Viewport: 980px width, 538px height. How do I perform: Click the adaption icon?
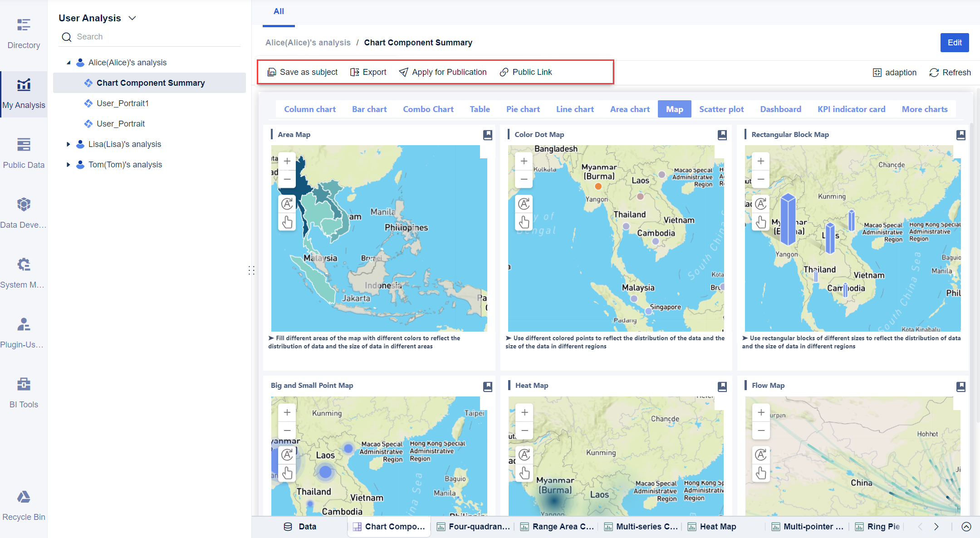pyautogui.click(x=877, y=72)
